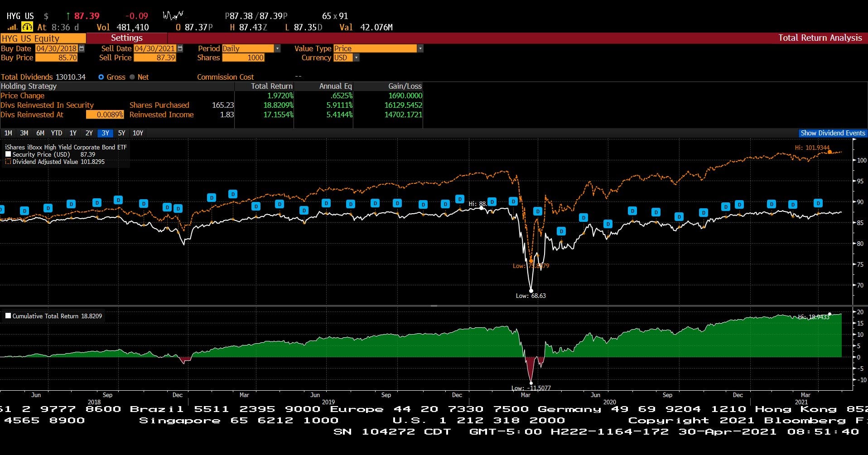The height and width of the screenshot is (455, 868).
Task: Click the Total Return column header
Action: tap(272, 86)
